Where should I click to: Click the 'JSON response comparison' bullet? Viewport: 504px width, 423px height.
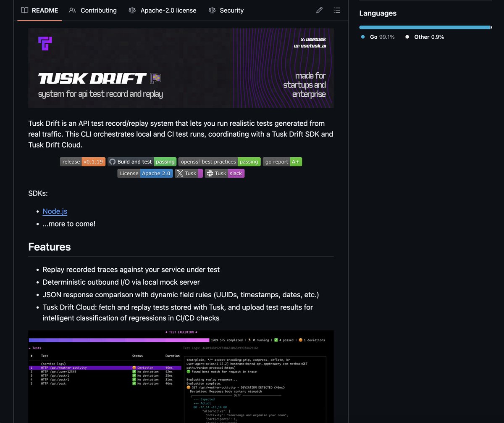pos(181,295)
